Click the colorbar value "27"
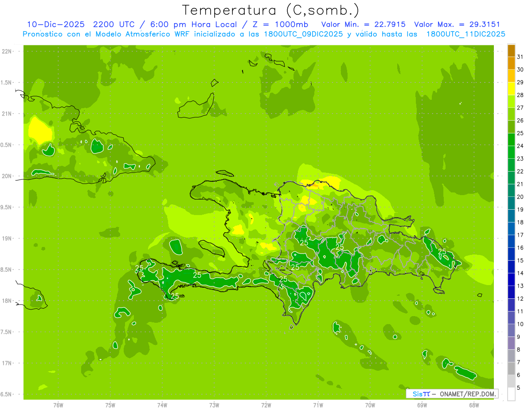The image size is (532, 411). (x=520, y=108)
